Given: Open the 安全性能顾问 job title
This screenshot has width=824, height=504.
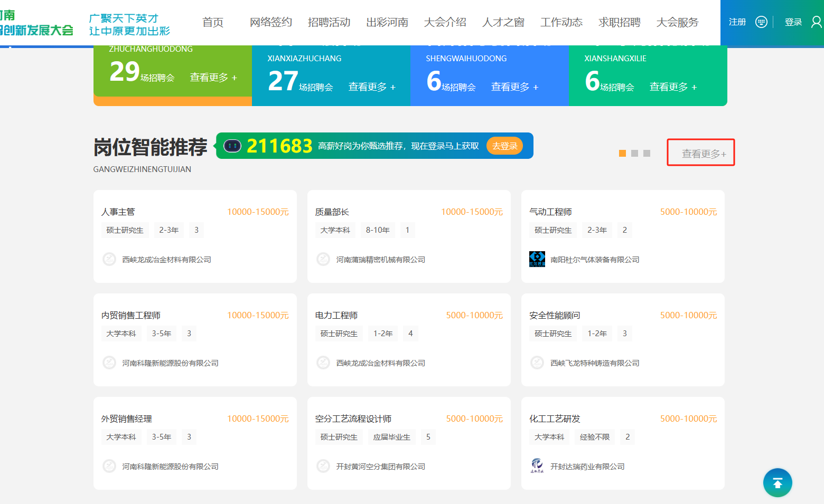Looking at the screenshot, I should pos(555,315).
